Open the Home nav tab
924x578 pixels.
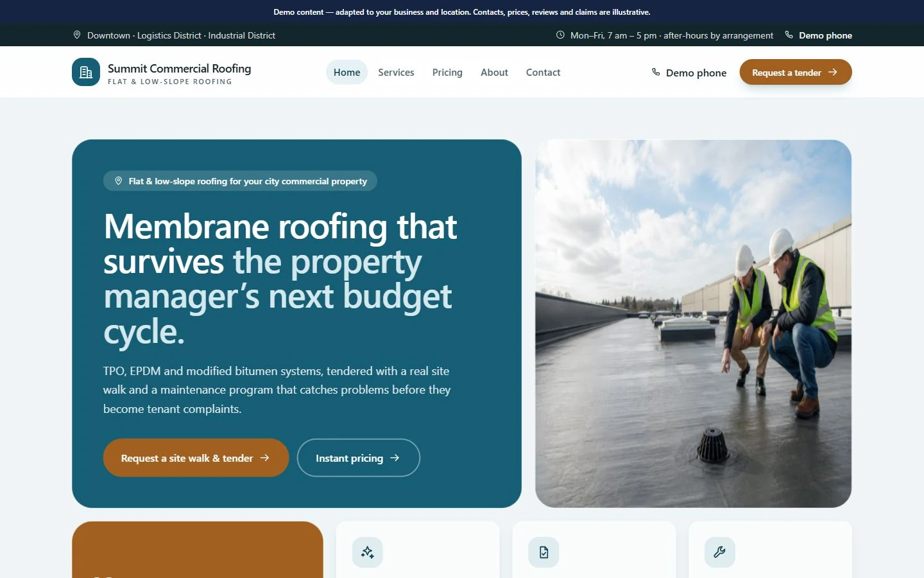346,72
